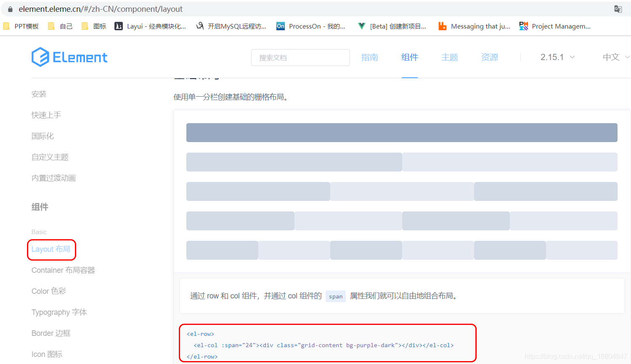Open the 自己 bookmark folder

click(x=60, y=26)
